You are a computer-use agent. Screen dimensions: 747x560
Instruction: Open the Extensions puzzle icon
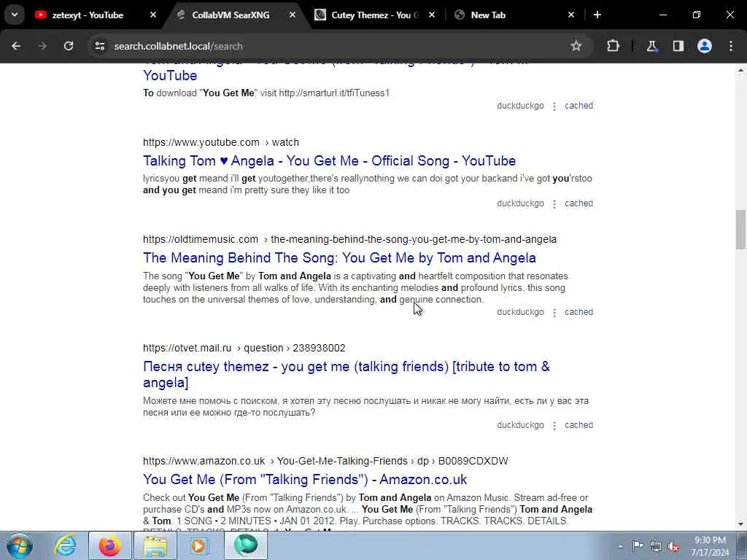pyautogui.click(x=613, y=46)
